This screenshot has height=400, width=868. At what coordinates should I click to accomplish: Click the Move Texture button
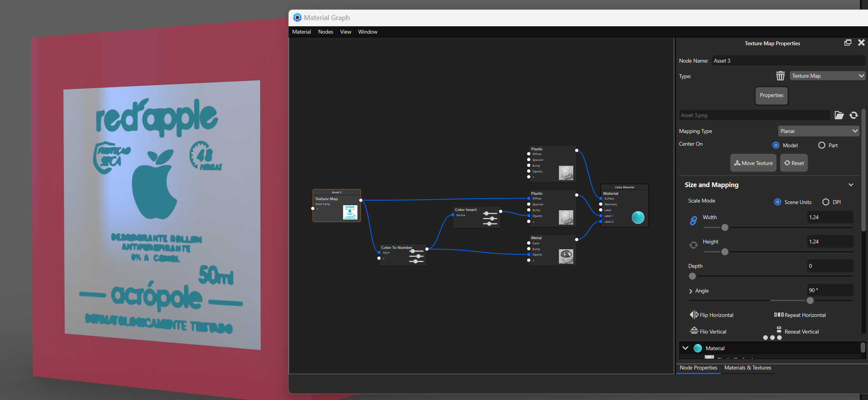point(754,163)
